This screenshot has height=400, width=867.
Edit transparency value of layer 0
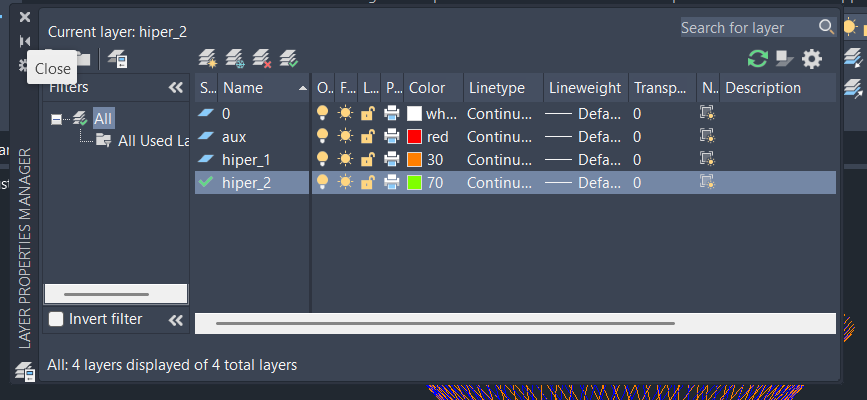point(637,114)
